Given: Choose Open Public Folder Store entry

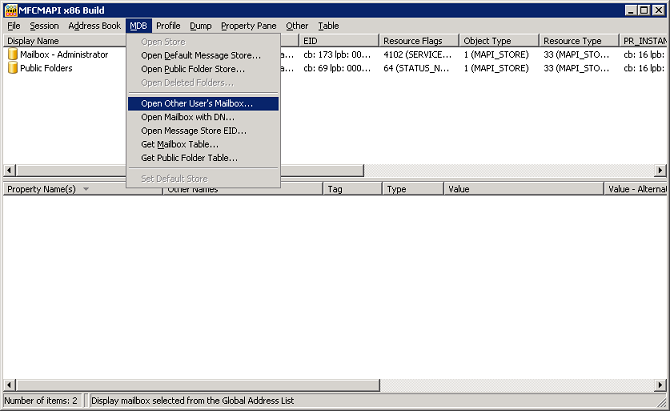Looking at the screenshot, I should pos(193,69).
